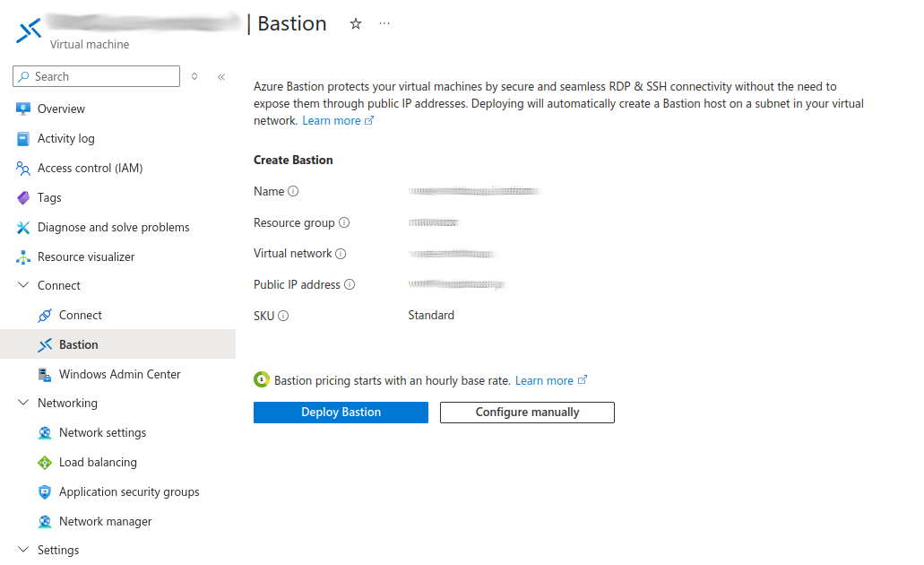Image resolution: width=924 pixels, height=565 pixels.
Task: Open Learn more link about Bastion pricing
Action: point(551,380)
